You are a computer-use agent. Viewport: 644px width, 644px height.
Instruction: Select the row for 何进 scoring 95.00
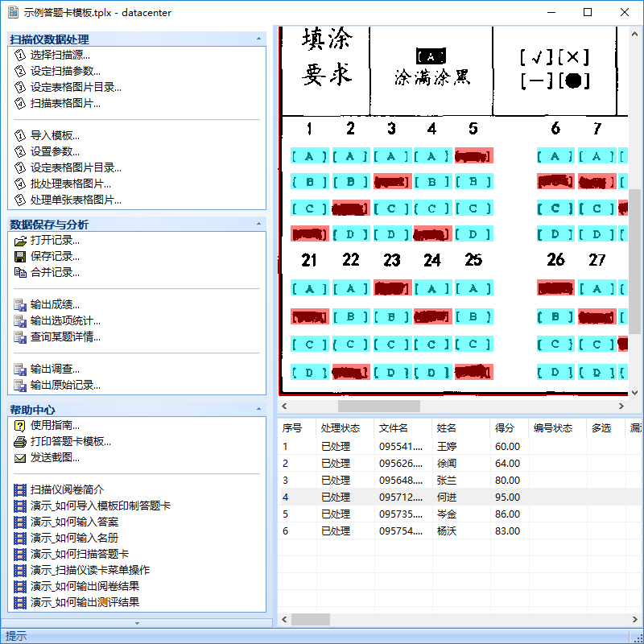[x=460, y=497]
